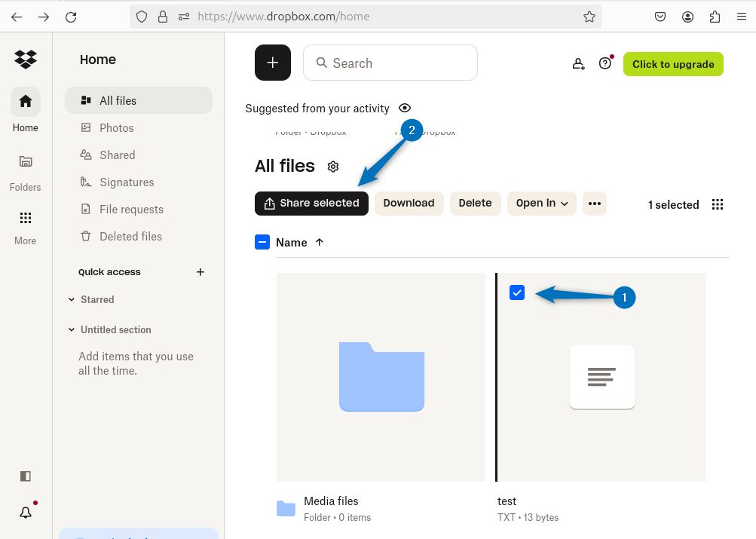Screen dimensions: 756x539
Task: Click the Share selected button
Action: 311,204
